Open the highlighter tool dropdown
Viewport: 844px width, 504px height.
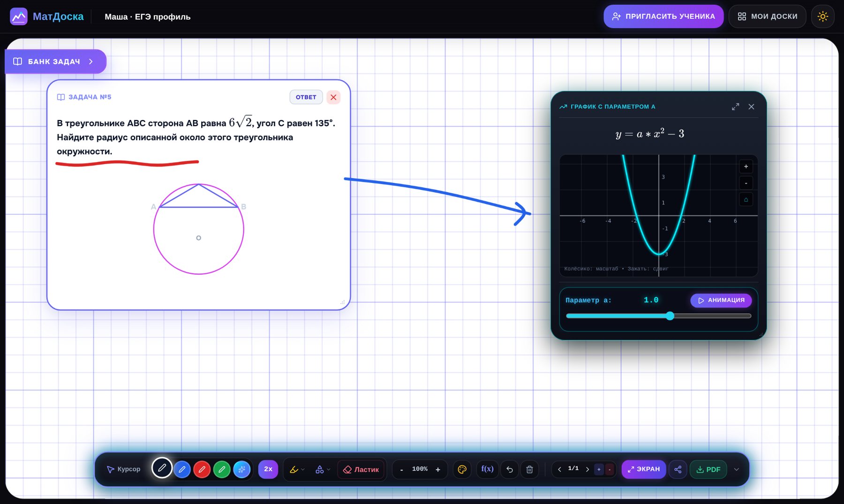point(297,469)
